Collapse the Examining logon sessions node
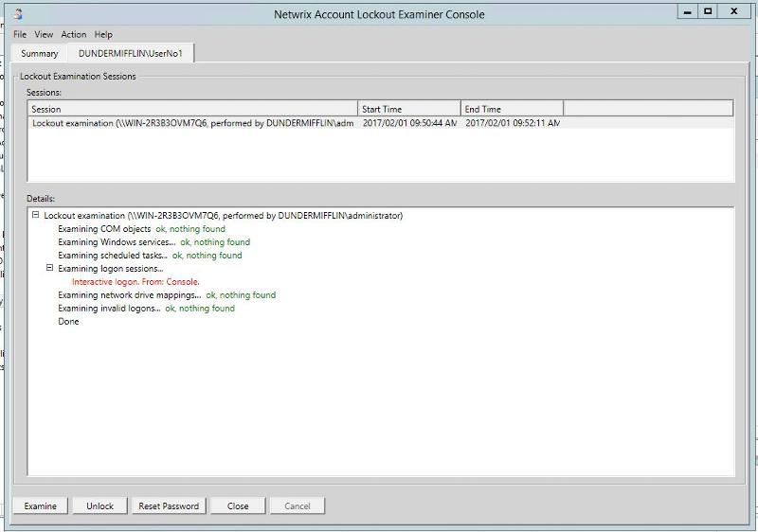 49,268
